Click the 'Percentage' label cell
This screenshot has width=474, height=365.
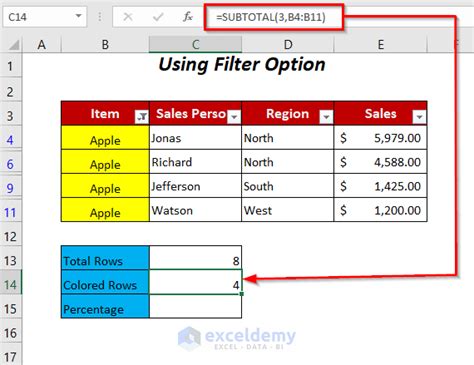(105, 306)
